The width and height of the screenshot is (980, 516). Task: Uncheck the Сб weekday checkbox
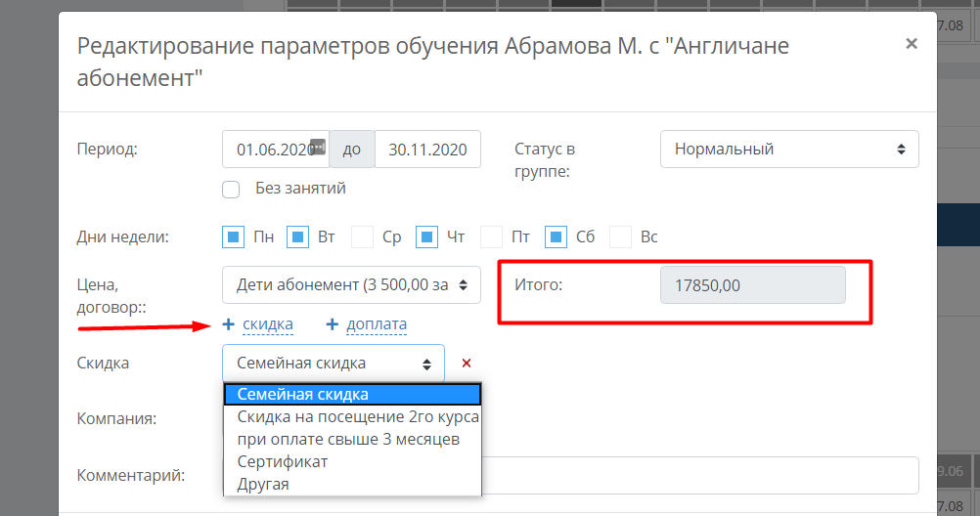pos(556,237)
